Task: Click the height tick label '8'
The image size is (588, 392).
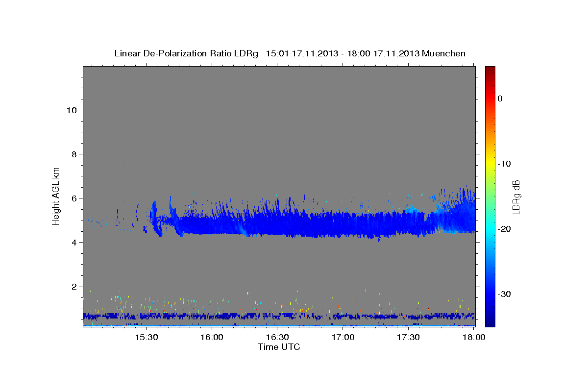Action: (x=74, y=154)
